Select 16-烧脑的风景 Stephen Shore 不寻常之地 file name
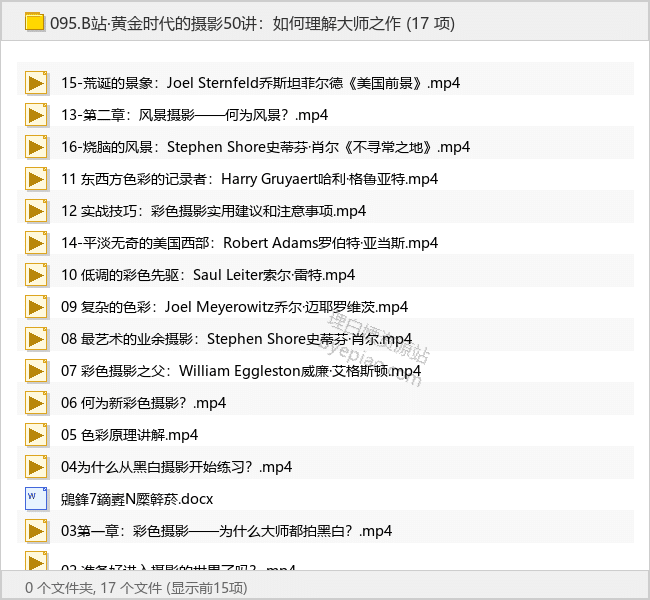Image resolution: width=650 pixels, height=600 pixels. 265,147
